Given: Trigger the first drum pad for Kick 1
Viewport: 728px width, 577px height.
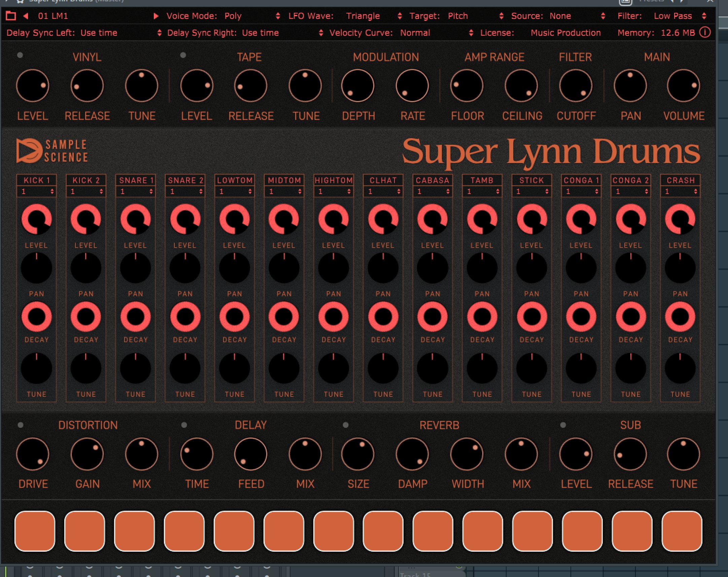Looking at the screenshot, I should [35, 531].
